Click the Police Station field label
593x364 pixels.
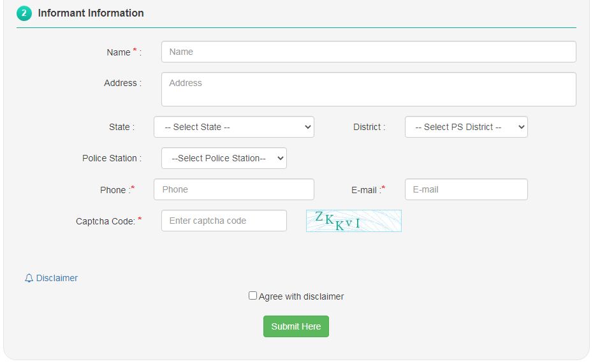click(110, 158)
